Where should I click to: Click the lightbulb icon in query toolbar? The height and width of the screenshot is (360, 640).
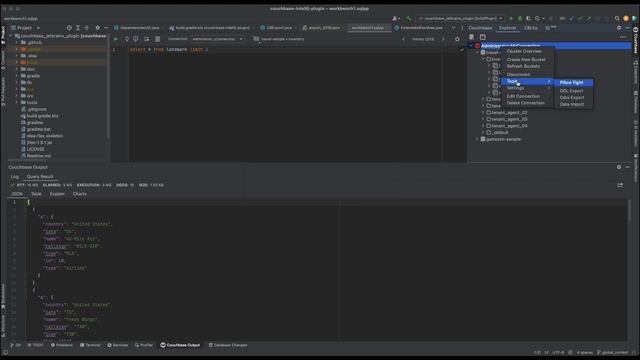(x=127, y=39)
